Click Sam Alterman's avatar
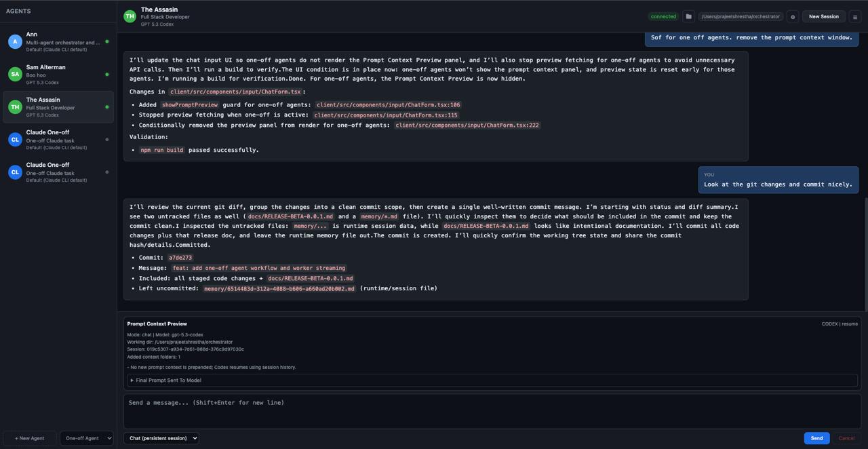The height and width of the screenshot is (449, 868). (x=15, y=74)
